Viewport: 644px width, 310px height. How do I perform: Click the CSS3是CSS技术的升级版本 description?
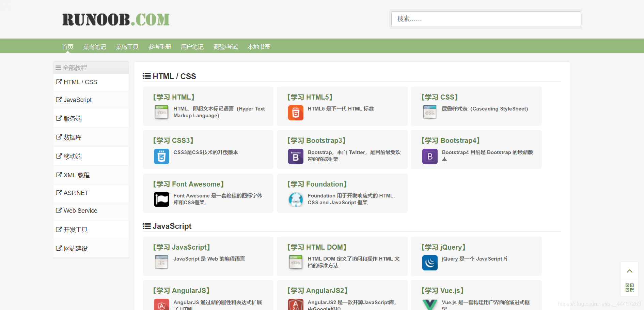206,152
